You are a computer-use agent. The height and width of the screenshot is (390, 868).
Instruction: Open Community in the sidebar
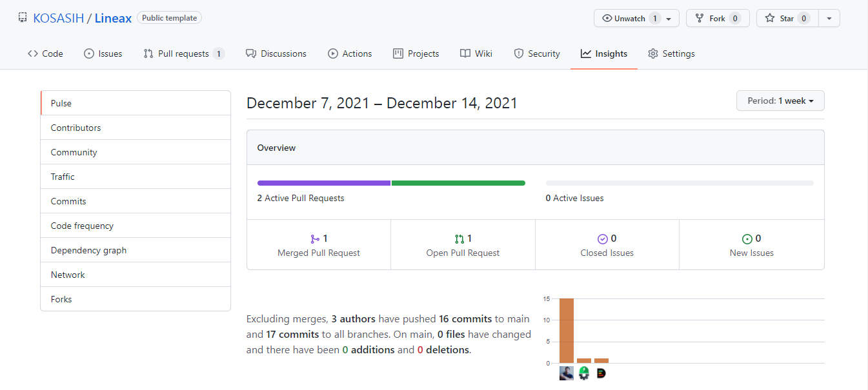[136, 152]
